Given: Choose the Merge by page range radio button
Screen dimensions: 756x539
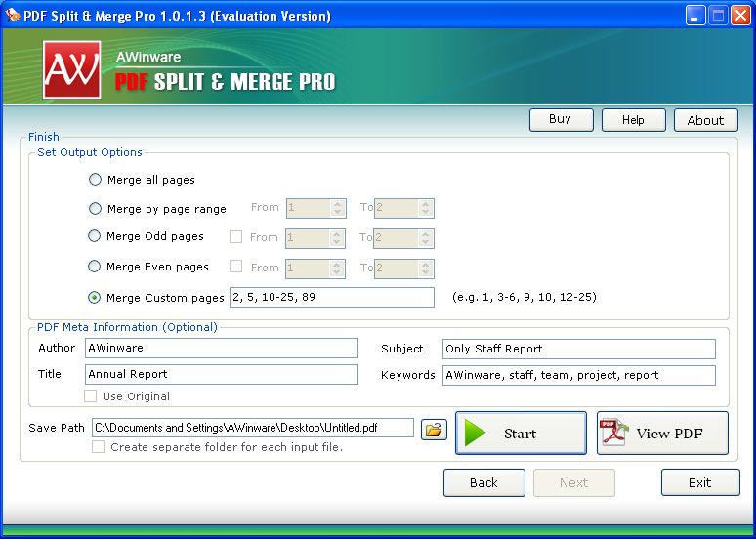Looking at the screenshot, I should pyautogui.click(x=95, y=208).
